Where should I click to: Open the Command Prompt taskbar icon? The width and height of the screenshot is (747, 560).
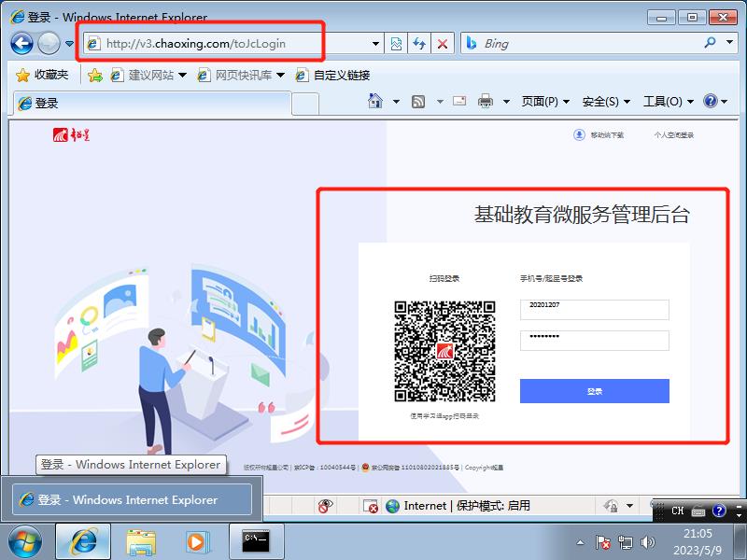pos(256,542)
